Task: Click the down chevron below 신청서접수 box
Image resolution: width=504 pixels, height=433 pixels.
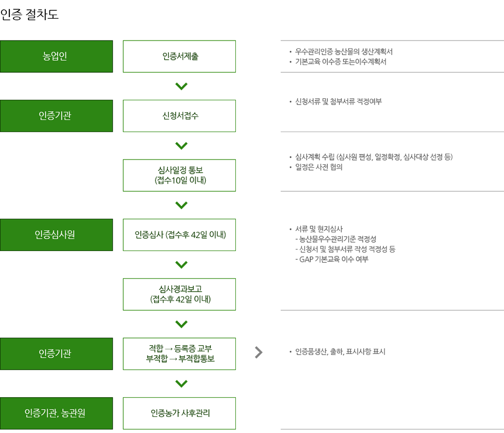Action: [x=181, y=146]
